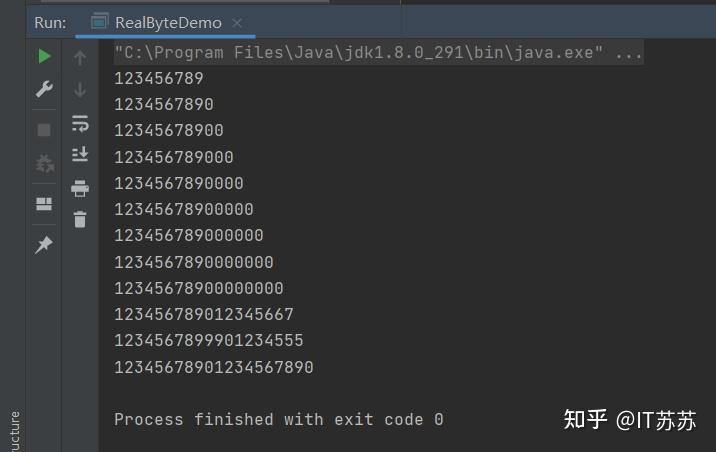The height and width of the screenshot is (452, 716).
Task: Open run configuration wrench icon
Action: [x=44, y=89]
